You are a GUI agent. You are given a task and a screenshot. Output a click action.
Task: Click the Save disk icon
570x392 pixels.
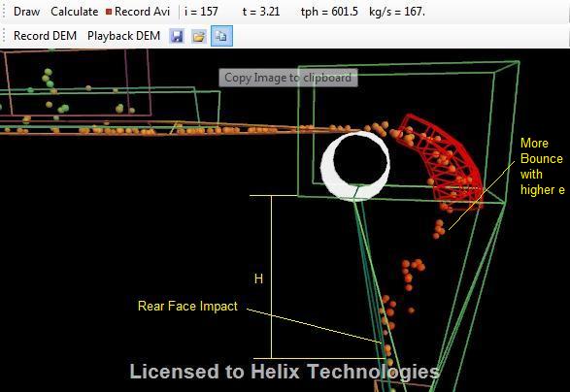pos(177,36)
